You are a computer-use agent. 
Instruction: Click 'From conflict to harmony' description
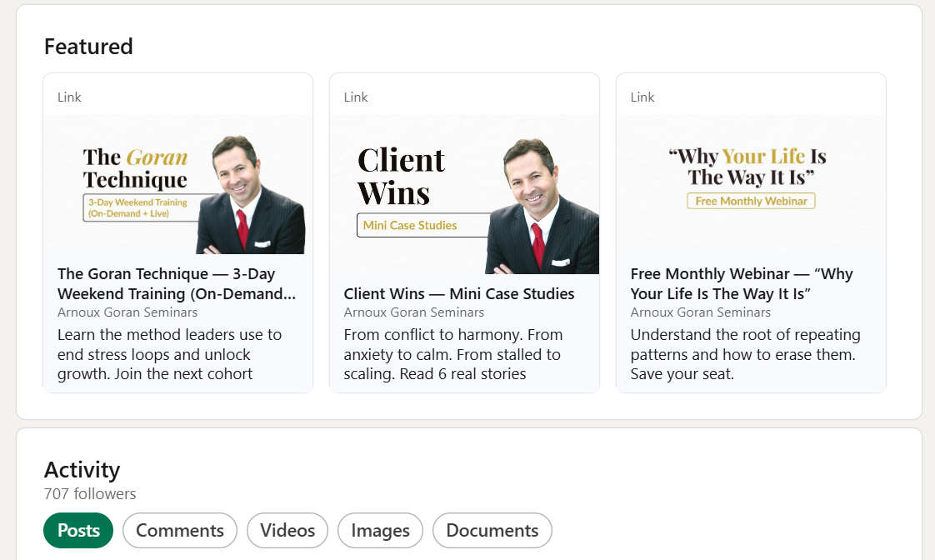tap(453, 354)
